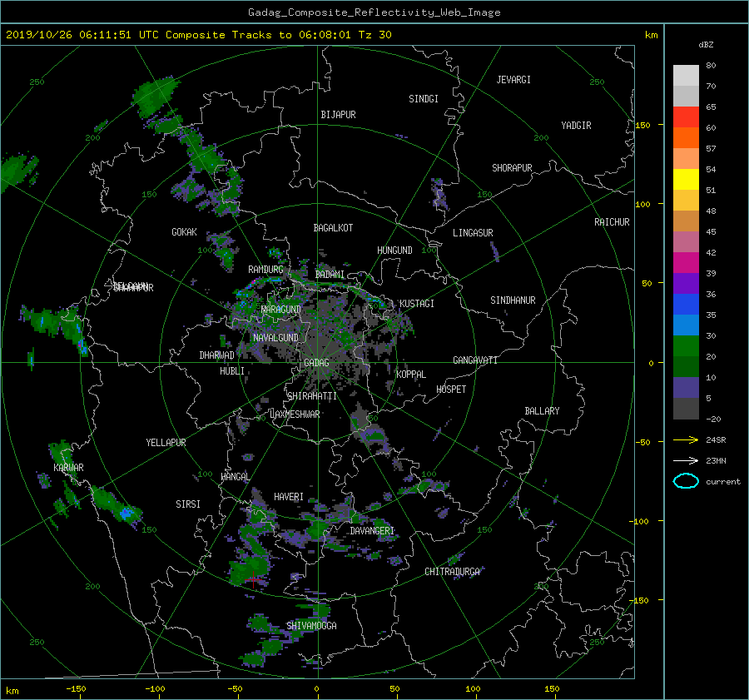This screenshot has height=700, width=749.
Task: Click the HUNGUND city label
Action: tap(394, 251)
